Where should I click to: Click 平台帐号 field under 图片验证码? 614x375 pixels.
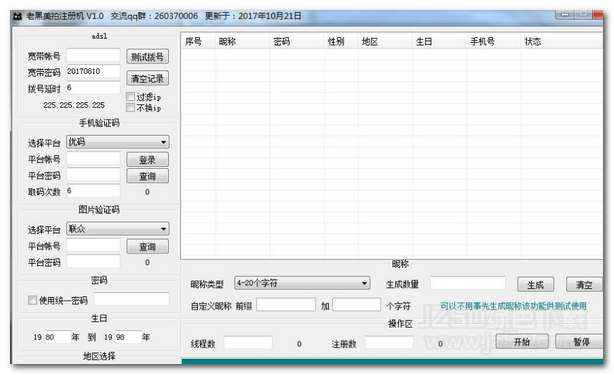coord(93,245)
